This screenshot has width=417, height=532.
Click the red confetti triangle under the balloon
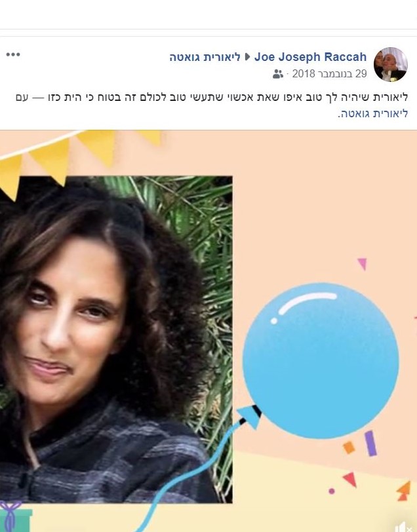pyautogui.click(x=349, y=480)
